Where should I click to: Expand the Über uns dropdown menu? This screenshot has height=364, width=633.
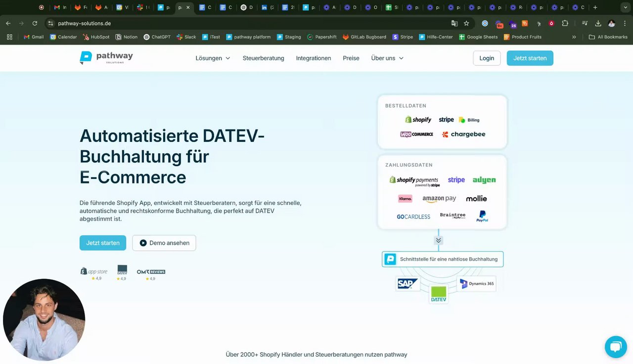(387, 58)
